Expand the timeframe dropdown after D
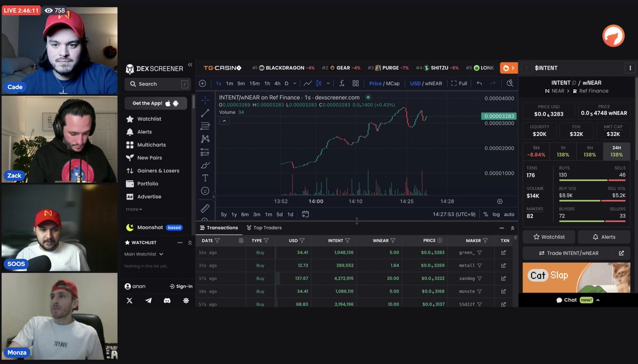638x364 pixels. [295, 83]
